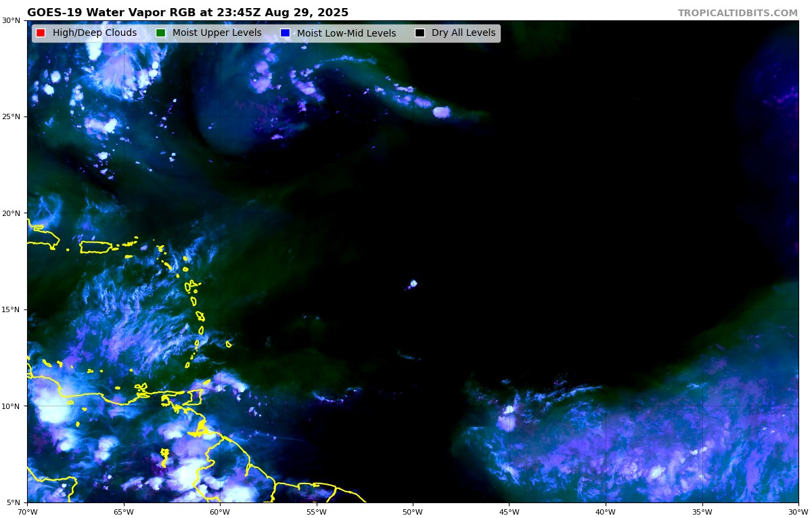Click the 50°W longitude label
Screen dimensions: 812x518
tap(413, 512)
